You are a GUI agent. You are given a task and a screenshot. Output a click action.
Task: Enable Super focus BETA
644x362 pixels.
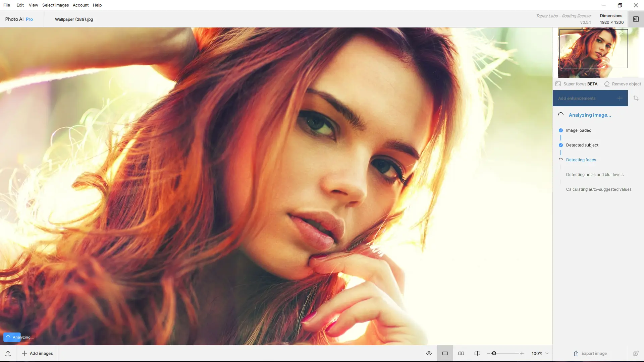tap(577, 84)
